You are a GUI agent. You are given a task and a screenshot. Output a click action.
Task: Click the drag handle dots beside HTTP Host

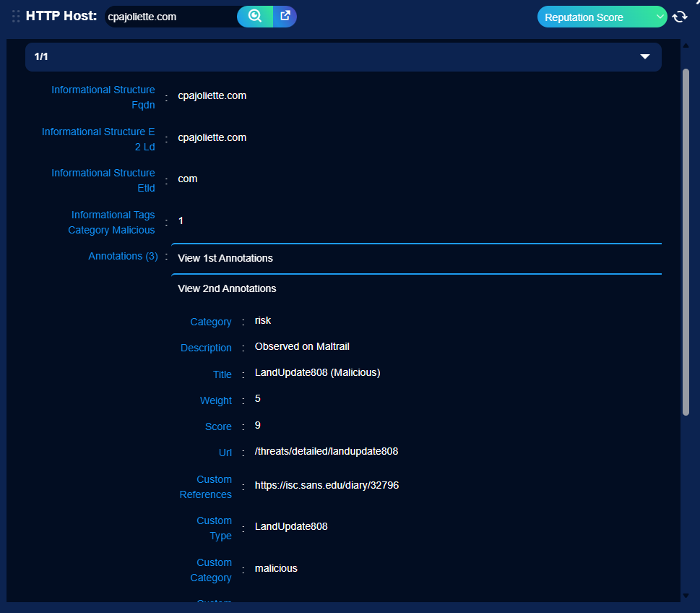click(x=16, y=17)
